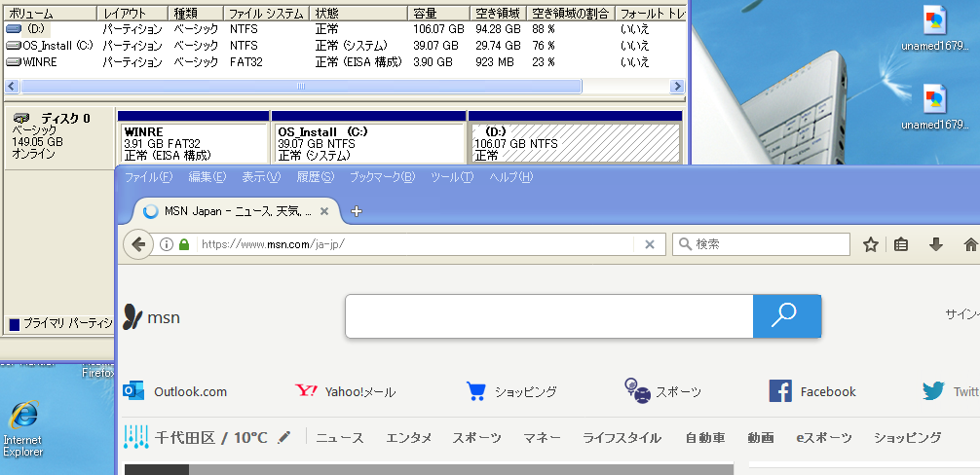Screen dimensions: 980x475
Task: Open the 動画 category link
Action: 761,438
